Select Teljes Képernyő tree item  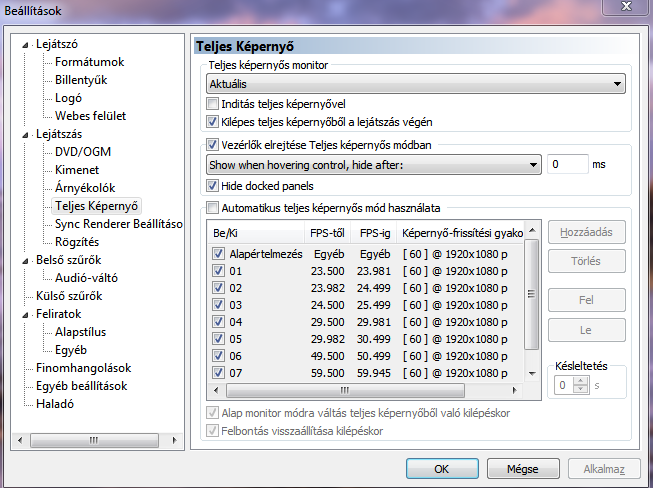[97, 206]
